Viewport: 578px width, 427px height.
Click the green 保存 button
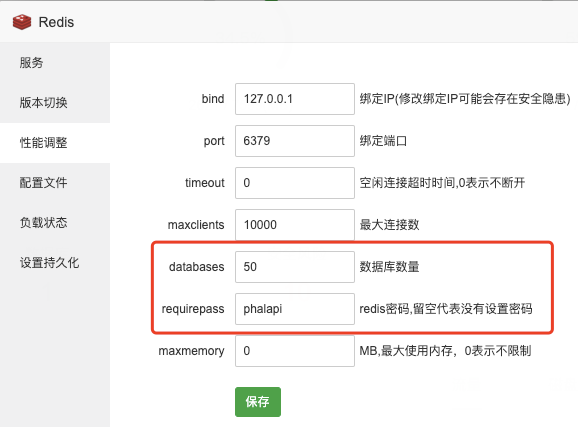pyautogui.click(x=258, y=402)
